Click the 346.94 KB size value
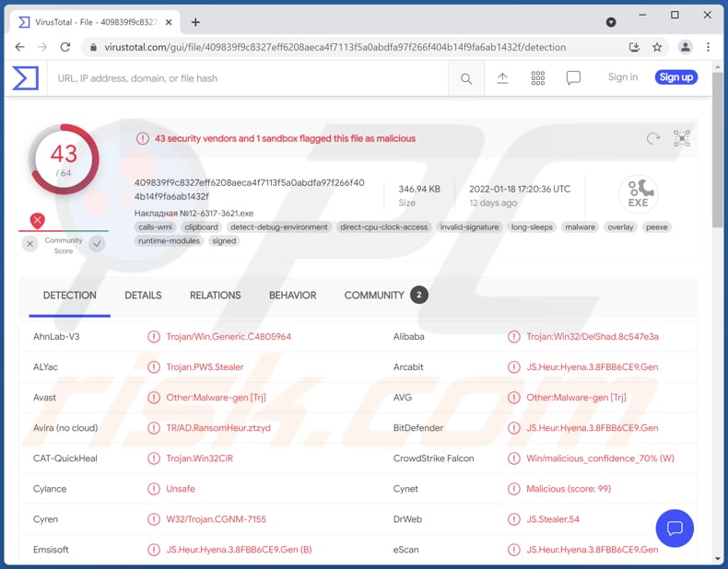728x569 pixels. click(x=419, y=189)
